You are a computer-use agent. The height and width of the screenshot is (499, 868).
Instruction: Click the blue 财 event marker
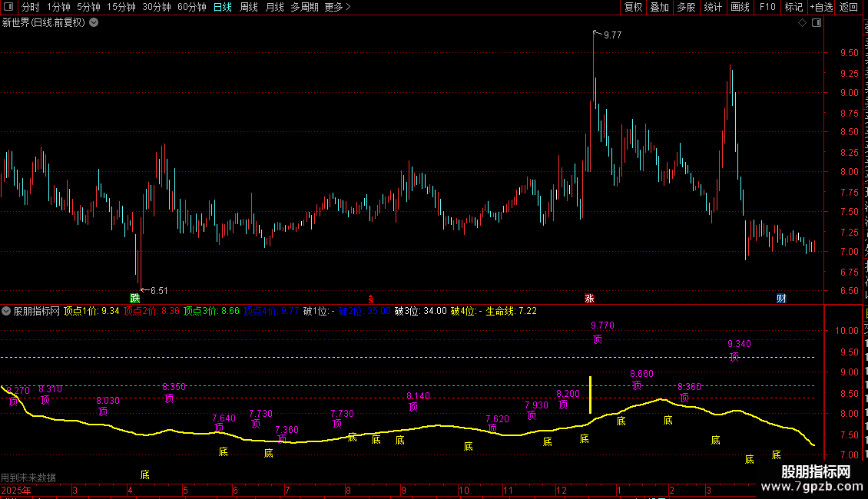781,298
